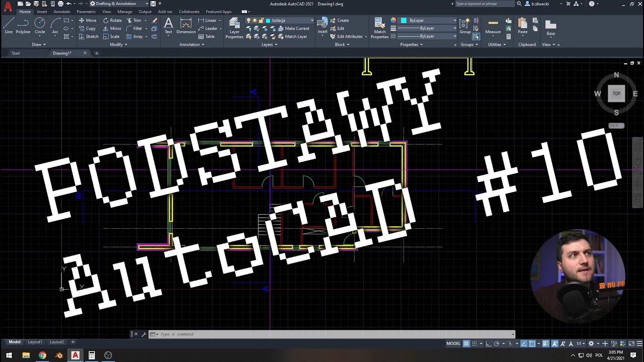Toggle MODEL space button in status bar
Viewport: 644px width, 362px height.
[x=453, y=343]
